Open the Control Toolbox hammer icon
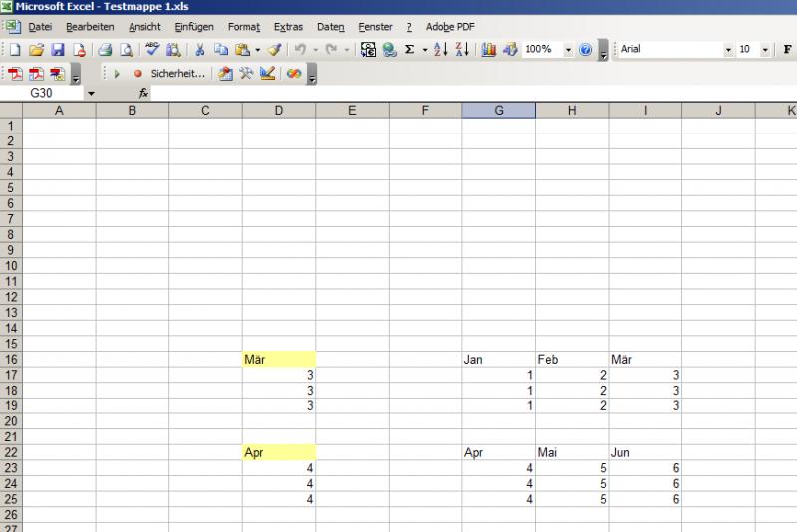Screen dimensions: 797x532 (x=246, y=74)
